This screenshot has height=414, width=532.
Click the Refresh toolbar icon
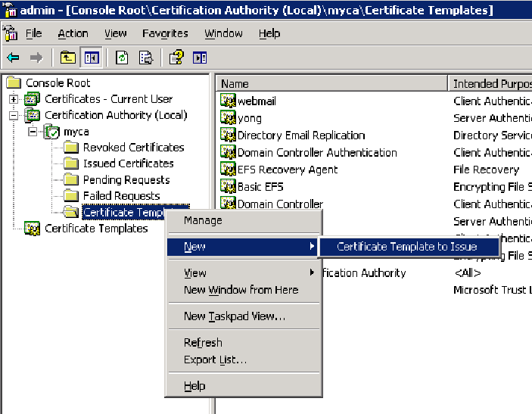click(x=122, y=58)
